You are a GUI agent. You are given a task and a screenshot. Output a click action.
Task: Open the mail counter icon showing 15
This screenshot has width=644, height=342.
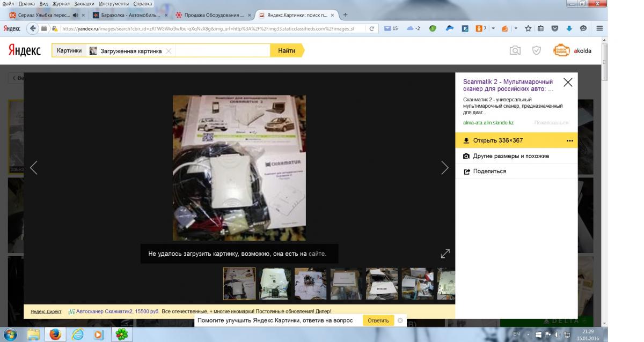391,28
